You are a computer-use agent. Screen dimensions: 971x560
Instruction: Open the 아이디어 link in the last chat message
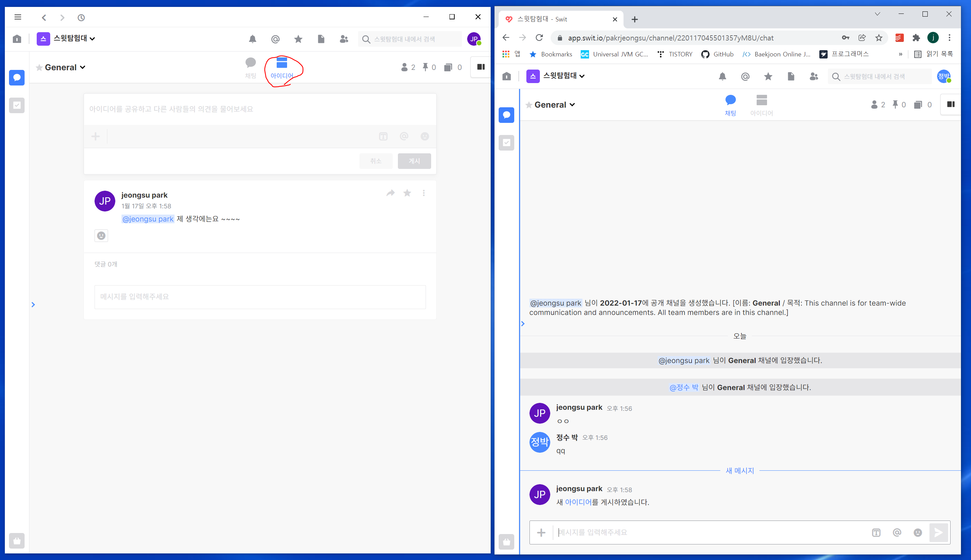click(578, 502)
